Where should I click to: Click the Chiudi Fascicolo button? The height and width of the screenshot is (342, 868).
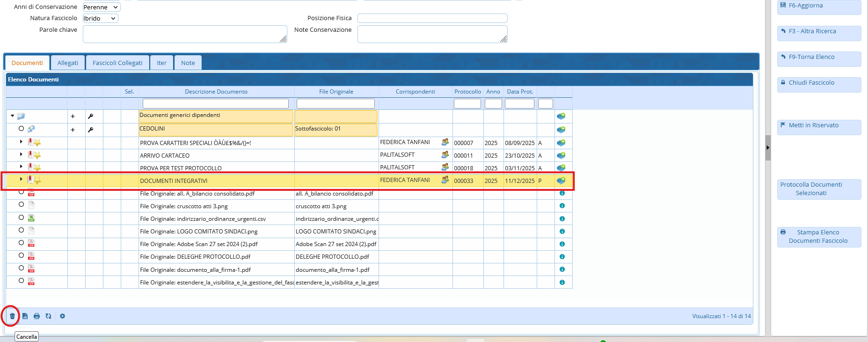818,83
